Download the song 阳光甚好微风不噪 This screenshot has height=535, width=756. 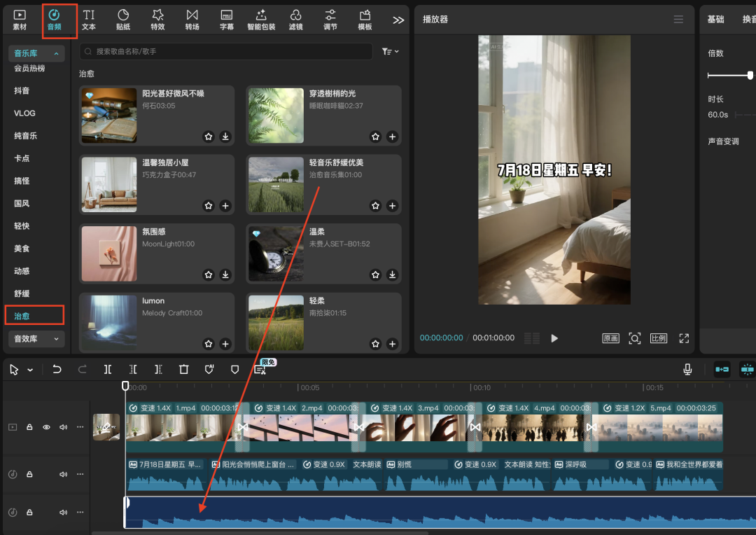(225, 137)
